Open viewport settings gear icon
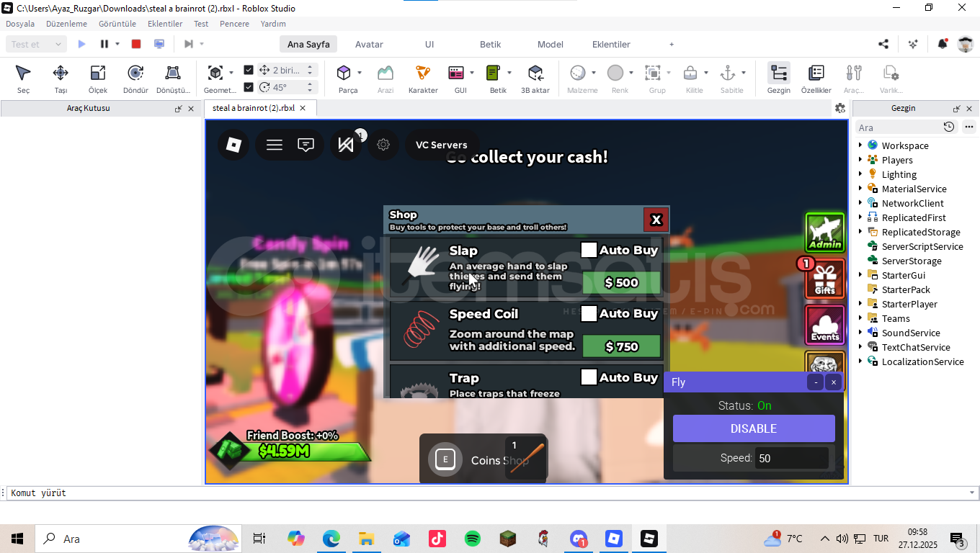Viewport: 980px width, 553px height. coord(840,108)
